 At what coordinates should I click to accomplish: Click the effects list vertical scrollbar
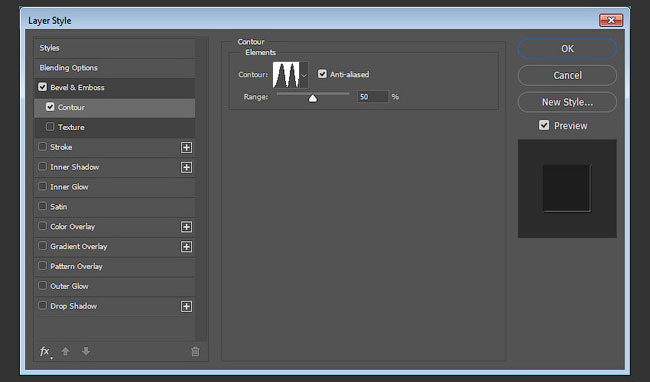pyautogui.click(x=202, y=190)
